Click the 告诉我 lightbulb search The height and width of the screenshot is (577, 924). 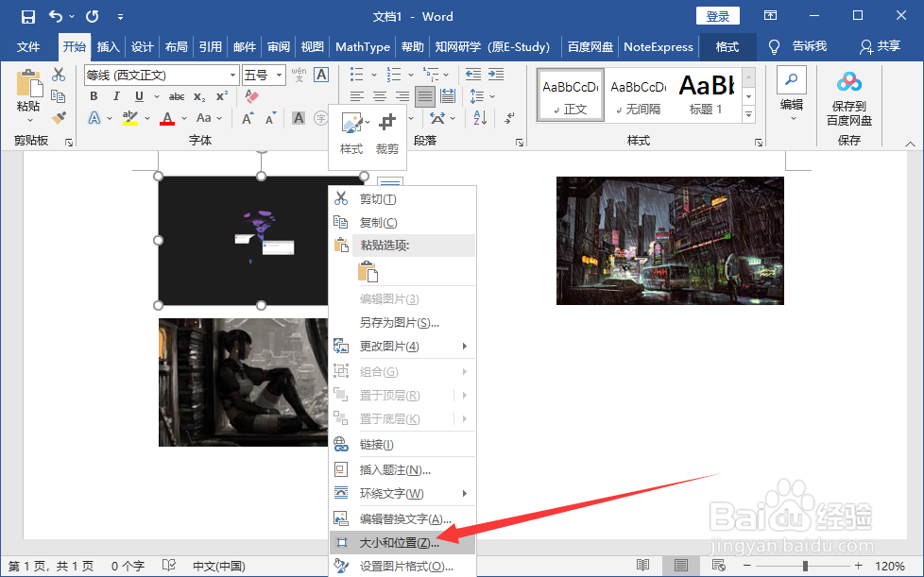798,46
